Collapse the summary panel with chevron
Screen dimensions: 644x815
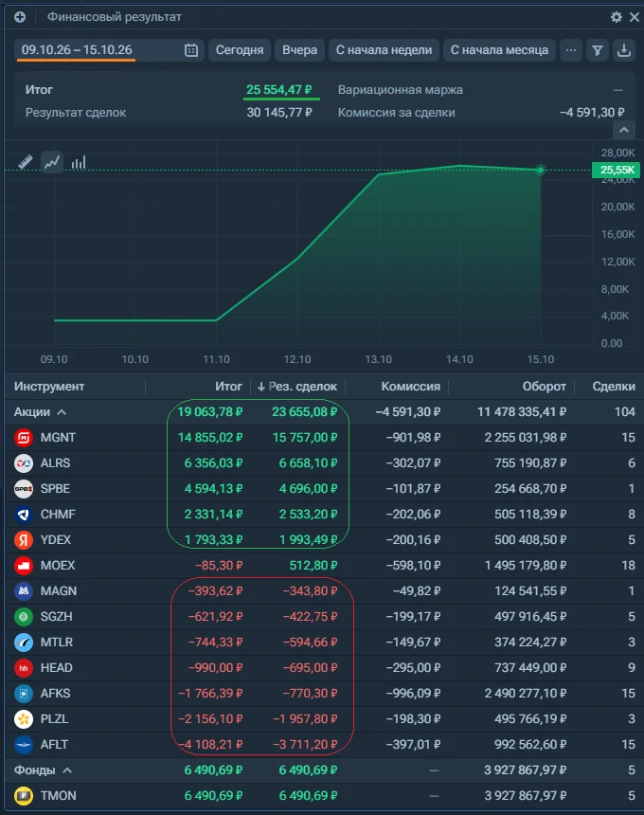point(624,130)
